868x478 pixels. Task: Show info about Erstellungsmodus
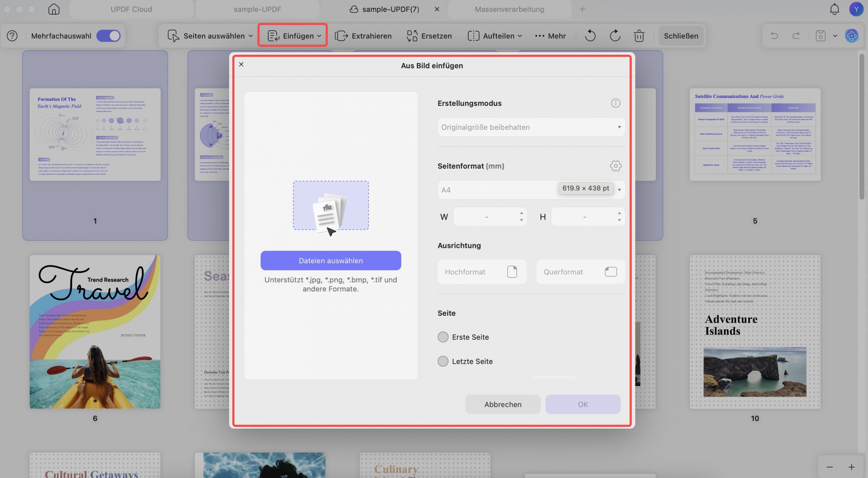pos(615,103)
